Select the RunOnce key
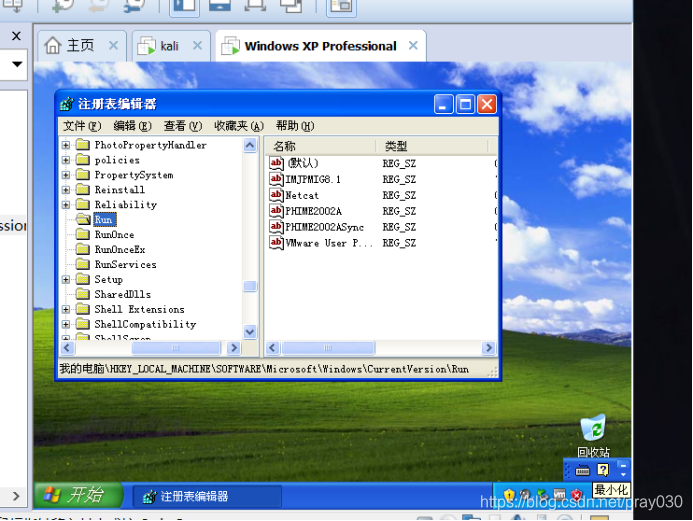The width and height of the screenshot is (693, 521). [114, 235]
